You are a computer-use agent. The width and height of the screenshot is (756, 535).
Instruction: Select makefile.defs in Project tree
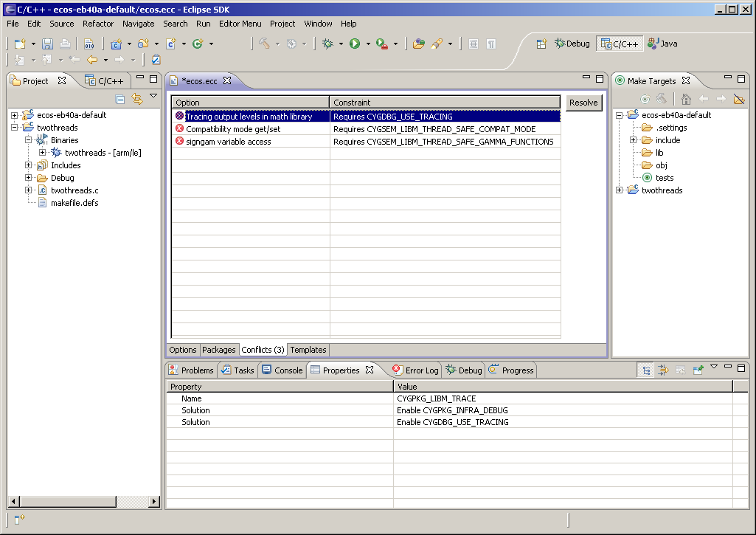point(74,203)
